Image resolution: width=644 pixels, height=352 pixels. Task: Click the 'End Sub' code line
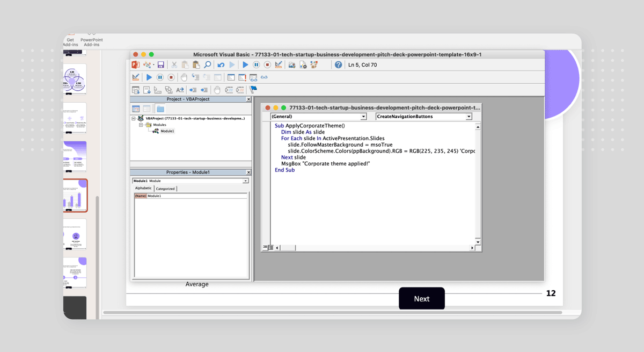coord(284,170)
